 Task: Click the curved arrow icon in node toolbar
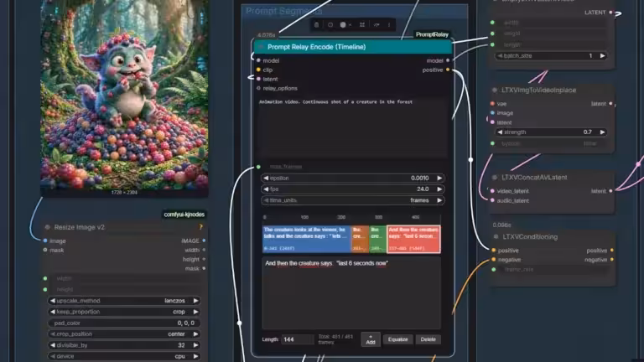[x=377, y=25]
